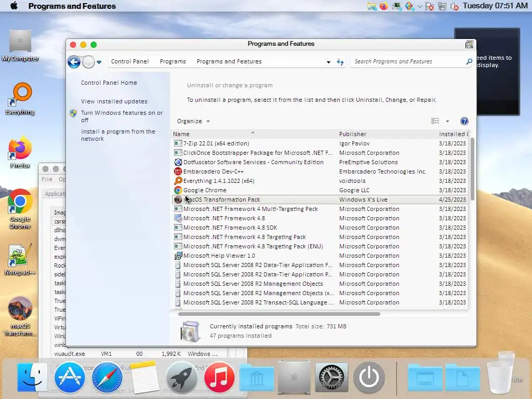This screenshot has width=532, height=399.
Task: Click the clock Tuesday 07:51 AM
Action: [495, 6]
